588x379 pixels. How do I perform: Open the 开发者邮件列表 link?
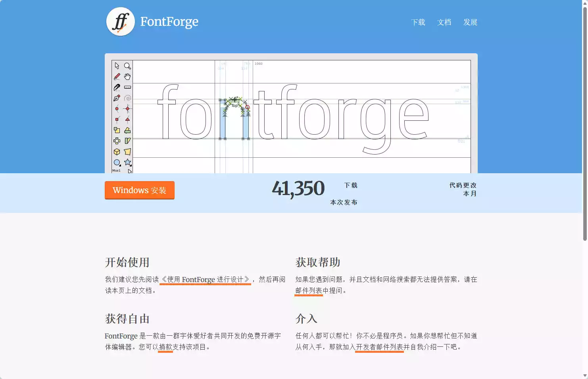[x=379, y=347]
